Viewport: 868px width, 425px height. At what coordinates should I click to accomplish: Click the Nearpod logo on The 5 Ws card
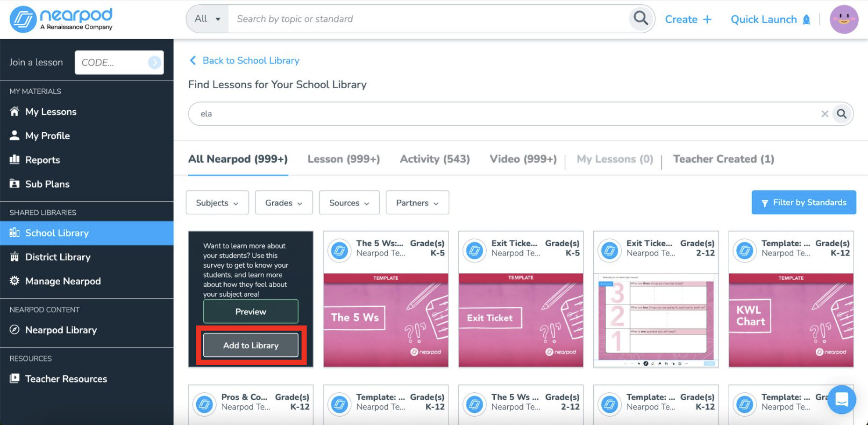point(340,251)
